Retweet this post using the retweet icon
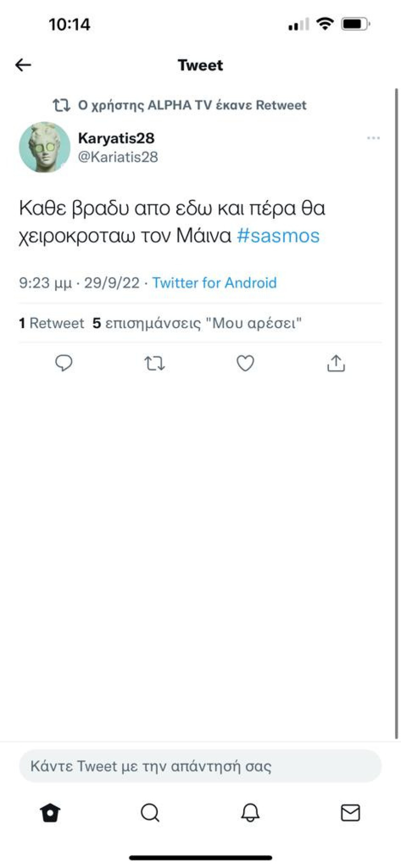 click(154, 363)
